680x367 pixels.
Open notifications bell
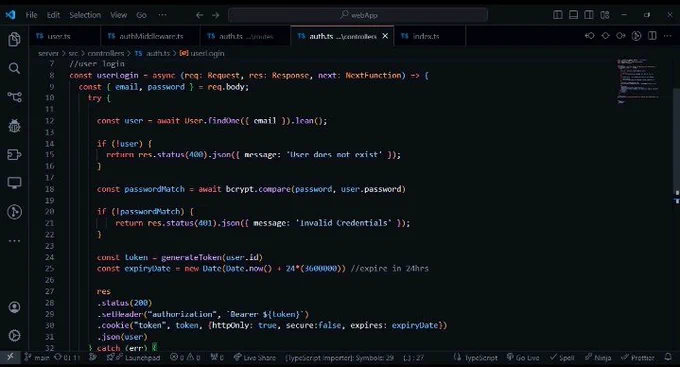click(668, 357)
